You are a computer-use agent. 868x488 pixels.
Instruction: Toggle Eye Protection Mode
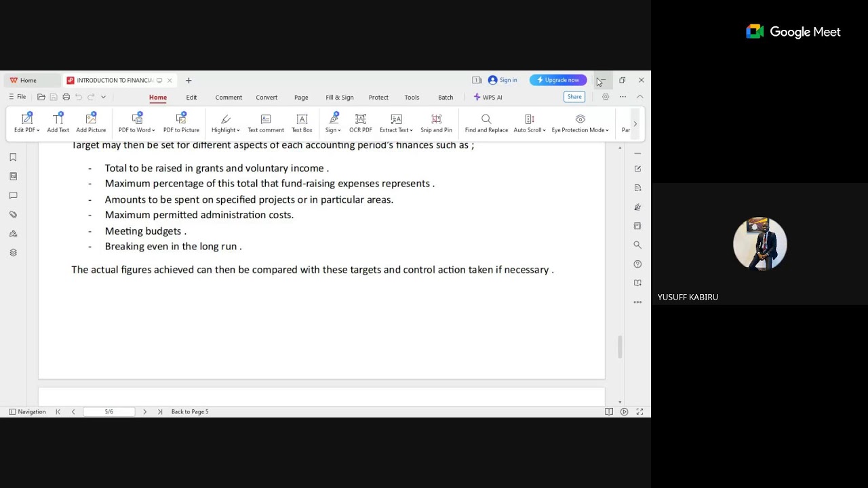click(x=580, y=123)
